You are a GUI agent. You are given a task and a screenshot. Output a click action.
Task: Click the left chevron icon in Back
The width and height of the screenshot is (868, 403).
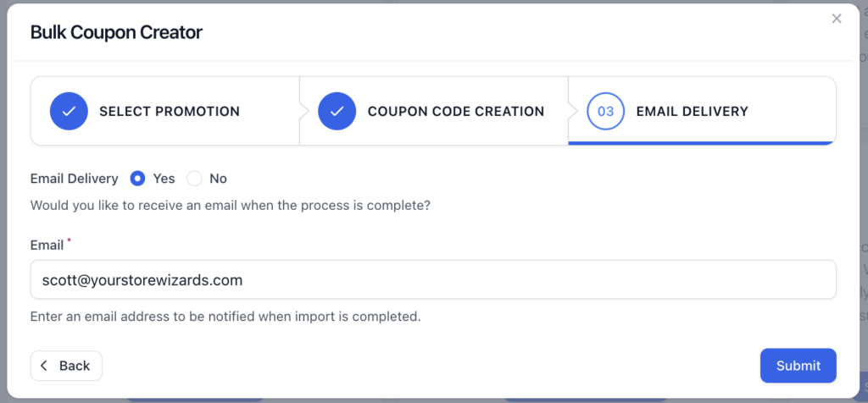tap(45, 366)
